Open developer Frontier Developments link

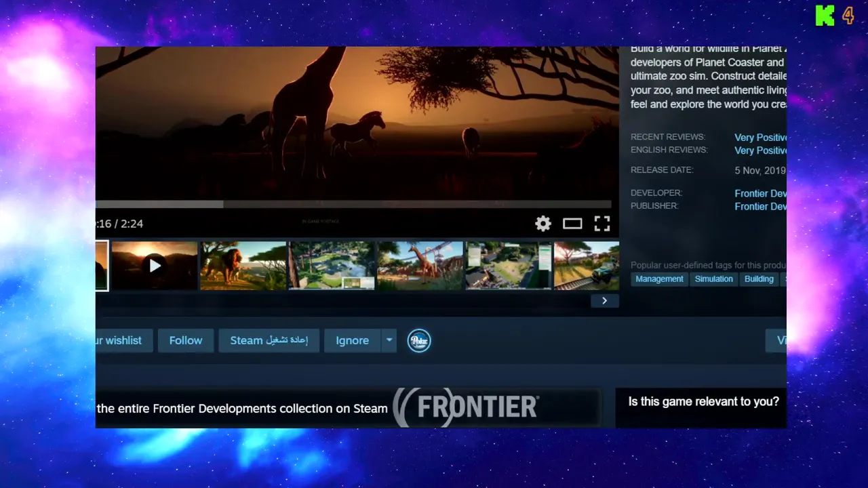[760, 194]
